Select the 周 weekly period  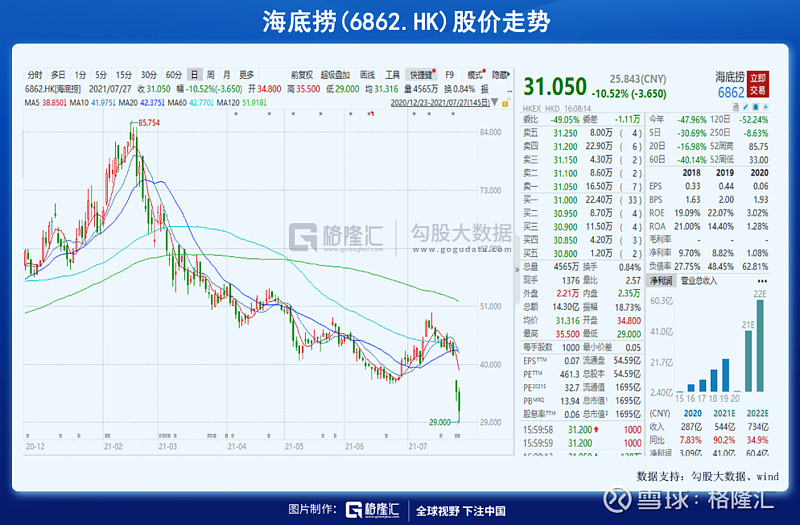click(x=210, y=75)
